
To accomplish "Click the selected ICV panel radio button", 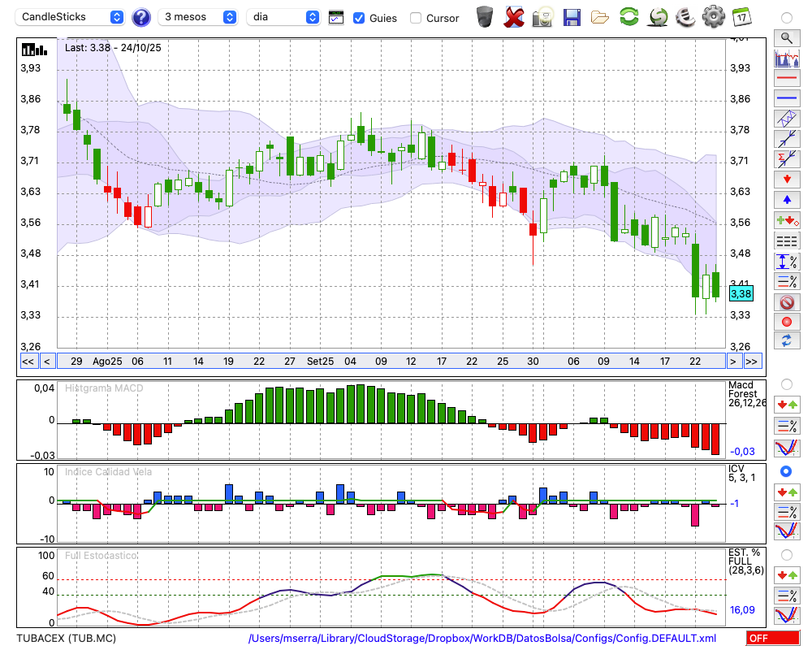I will pos(786,471).
